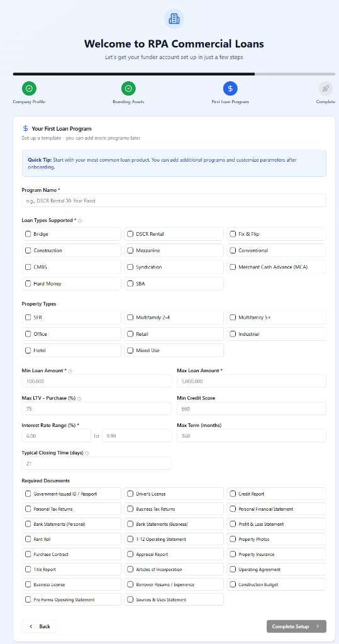Image resolution: width=339 pixels, height=644 pixels.
Task: Select Pro Forma Operating Statement checkbox
Action: click(28, 599)
